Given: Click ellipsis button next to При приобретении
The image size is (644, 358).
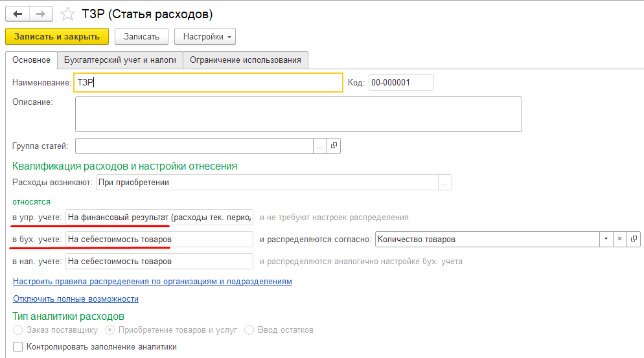Looking at the screenshot, I should click(x=444, y=183).
